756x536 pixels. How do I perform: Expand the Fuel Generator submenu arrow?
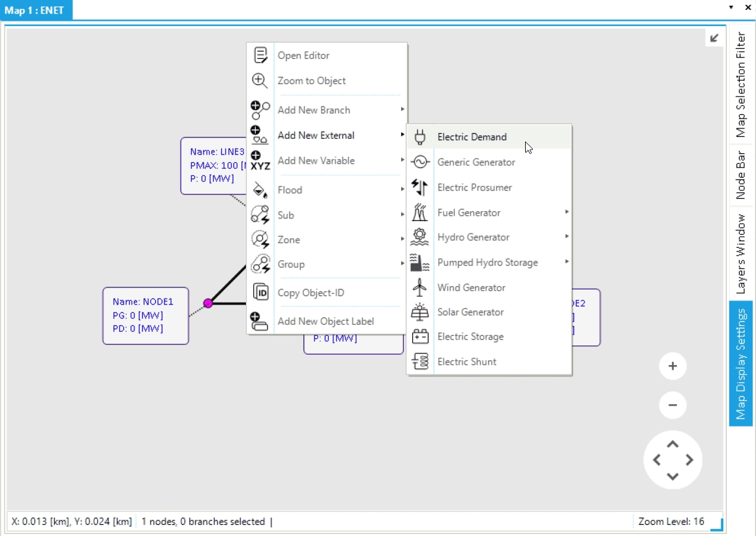[567, 212]
